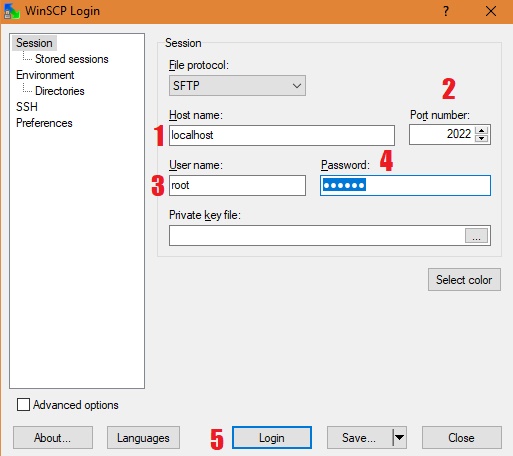Open the Select color button
The width and height of the screenshot is (513, 456).
coord(464,280)
